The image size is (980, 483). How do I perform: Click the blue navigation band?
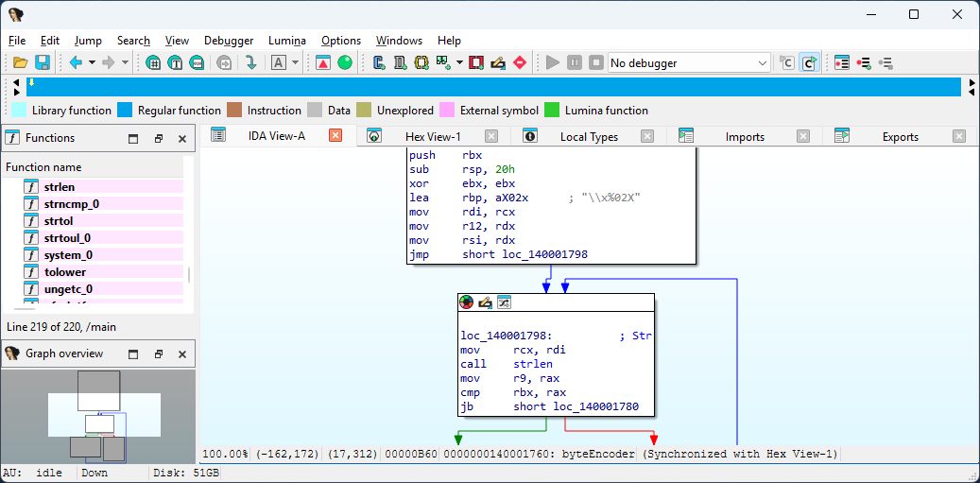491,87
